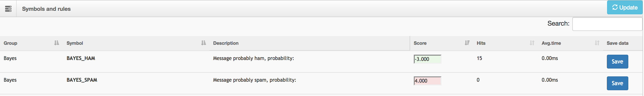
Task: Click the 'Message probably ham' description
Action: click(x=253, y=58)
